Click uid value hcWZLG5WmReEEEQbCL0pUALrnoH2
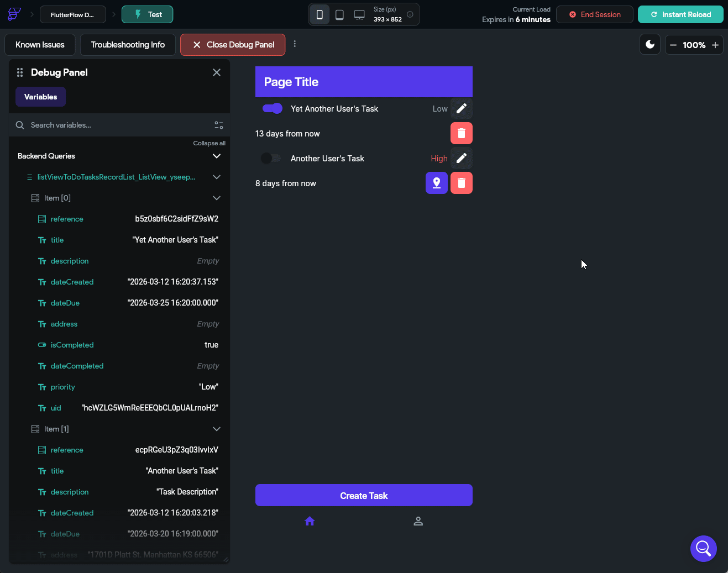The image size is (728, 573). pyautogui.click(x=150, y=408)
